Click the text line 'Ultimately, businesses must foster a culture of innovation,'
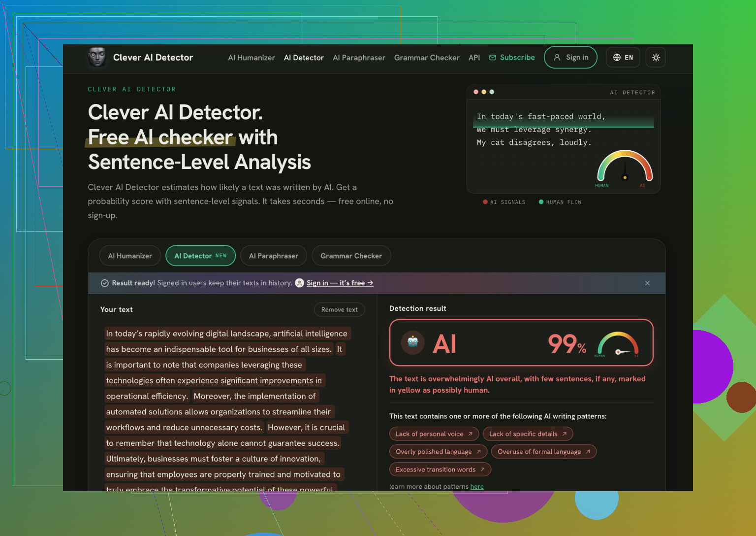The height and width of the screenshot is (536, 756). [x=214, y=459]
